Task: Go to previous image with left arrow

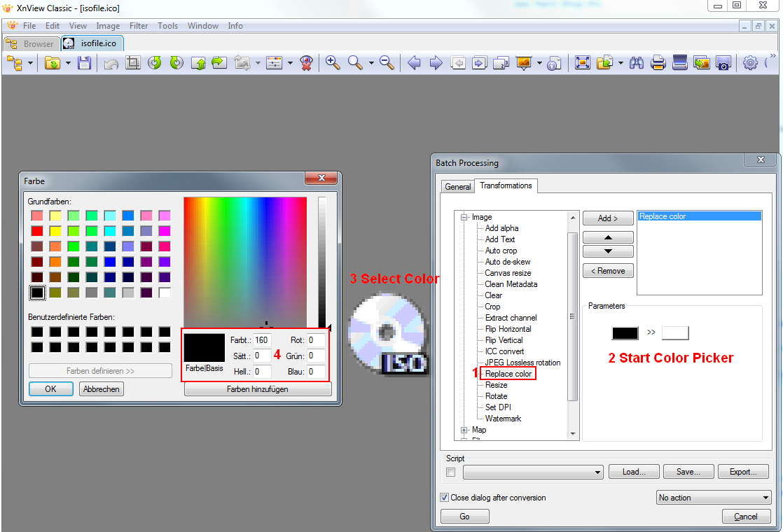Action: pos(414,63)
